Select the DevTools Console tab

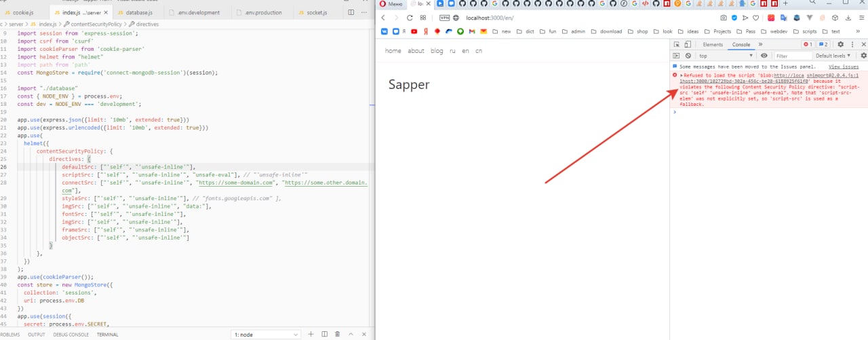pyautogui.click(x=741, y=44)
